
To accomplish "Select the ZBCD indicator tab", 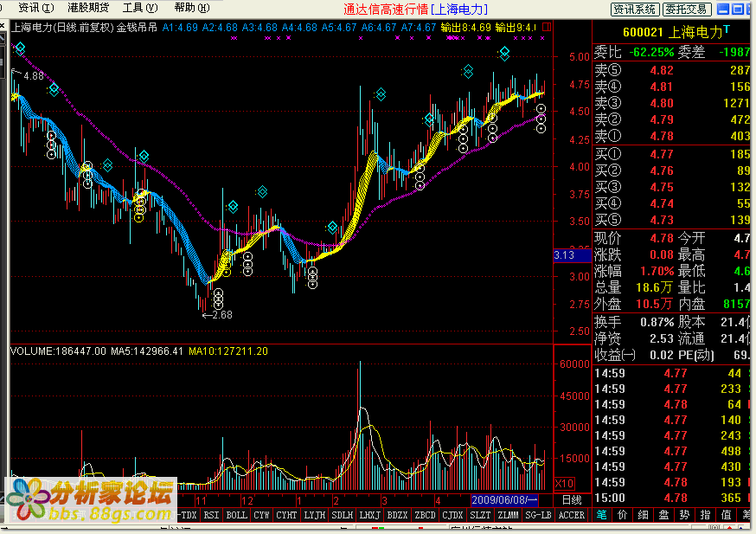I will tap(425, 515).
